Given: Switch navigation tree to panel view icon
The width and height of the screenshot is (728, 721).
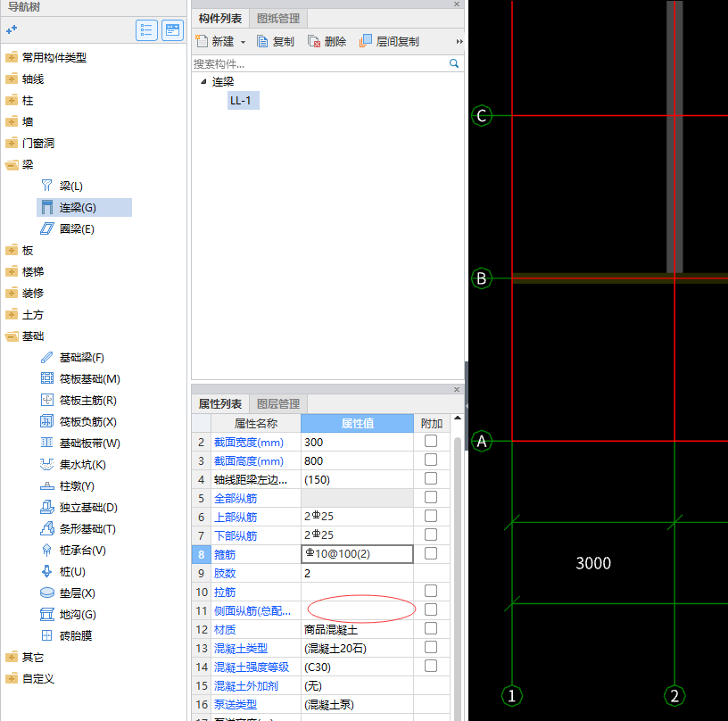Looking at the screenshot, I should (x=173, y=30).
